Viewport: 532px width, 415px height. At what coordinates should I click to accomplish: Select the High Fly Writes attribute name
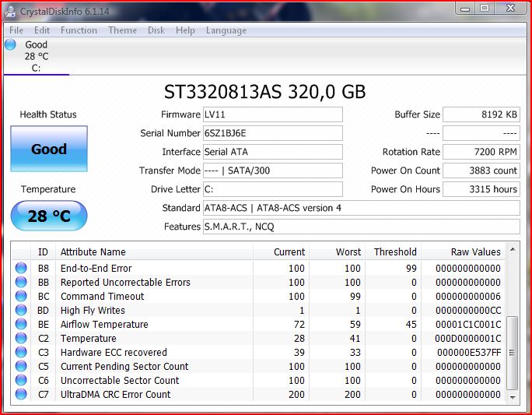coord(93,311)
